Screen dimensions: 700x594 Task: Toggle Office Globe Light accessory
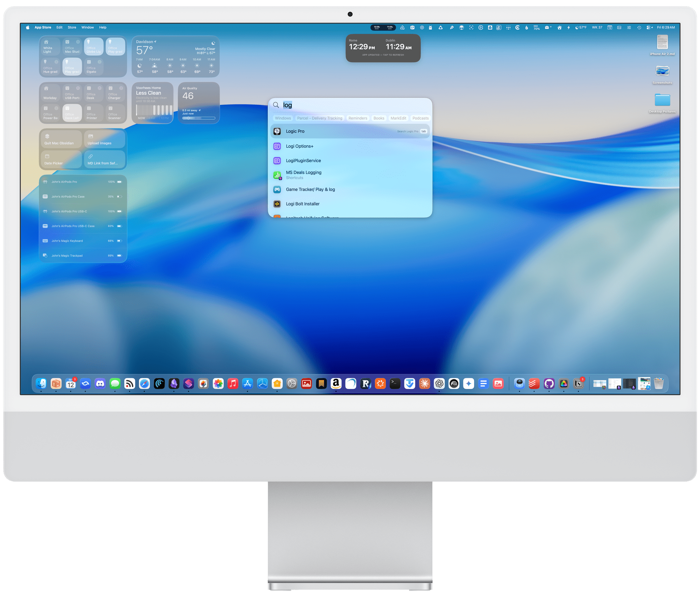[x=94, y=46]
